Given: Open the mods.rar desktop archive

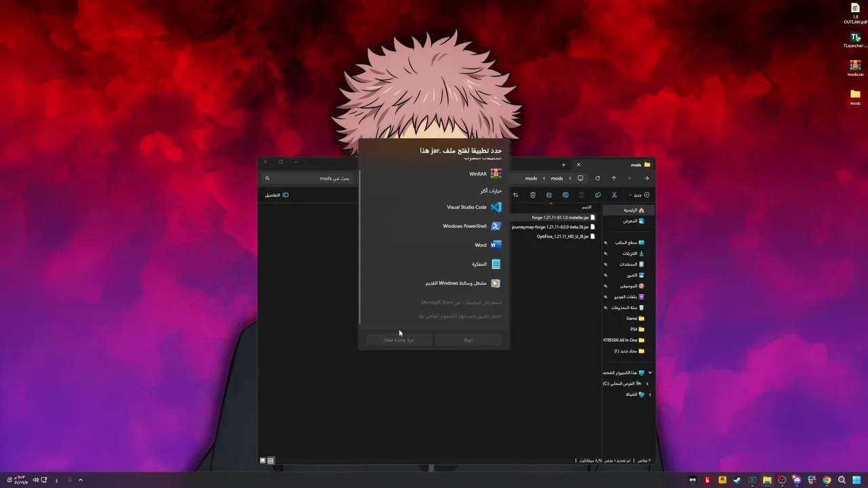Looking at the screenshot, I should (x=855, y=68).
